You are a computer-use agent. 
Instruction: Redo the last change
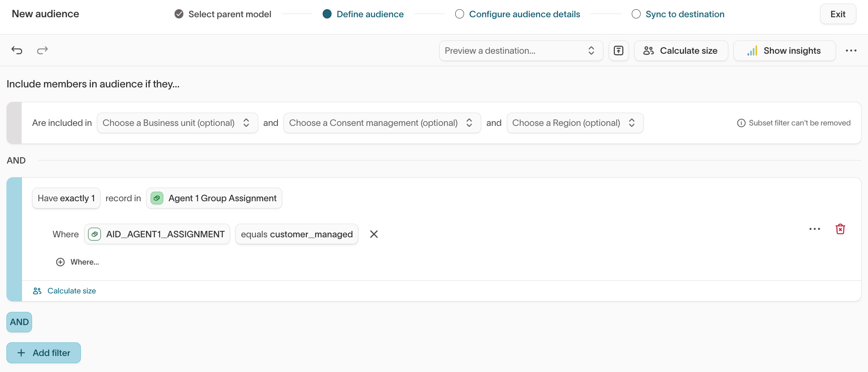pyautogui.click(x=42, y=51)
